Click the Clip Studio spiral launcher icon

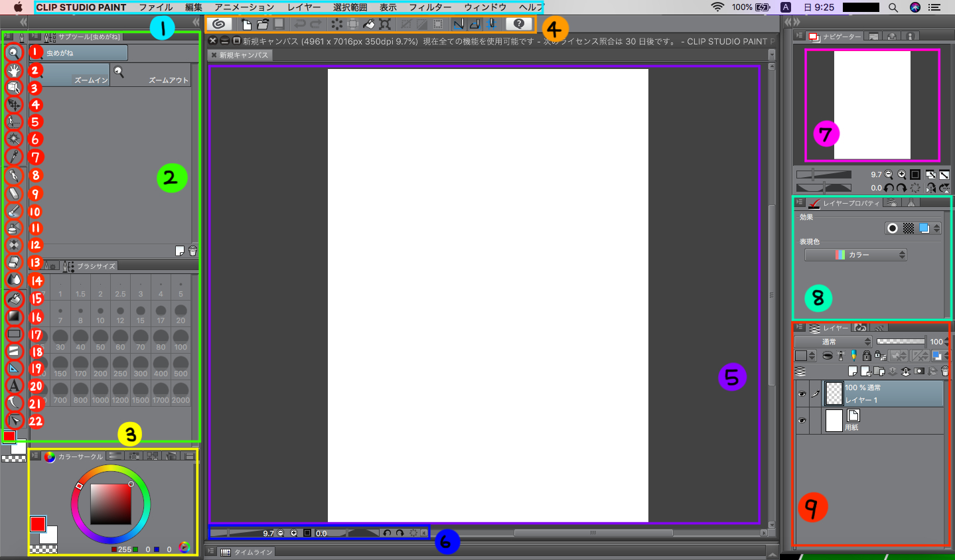[x=218, y=24]
